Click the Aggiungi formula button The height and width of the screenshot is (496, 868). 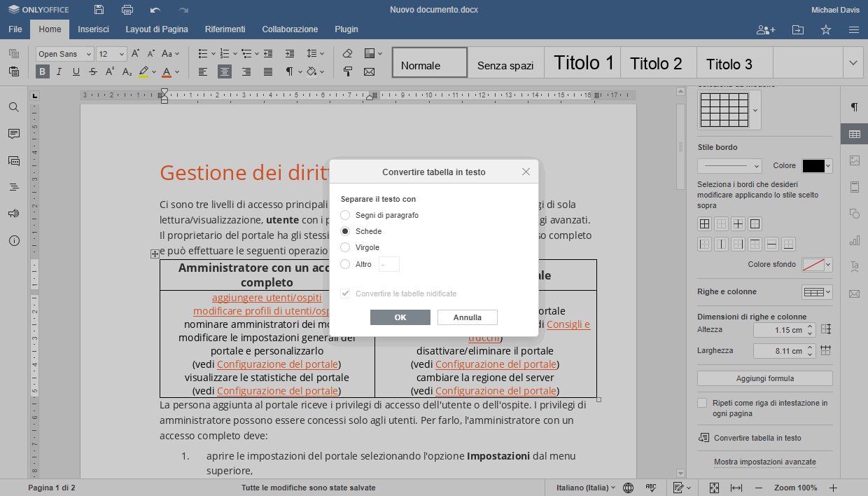coord(765,378)
